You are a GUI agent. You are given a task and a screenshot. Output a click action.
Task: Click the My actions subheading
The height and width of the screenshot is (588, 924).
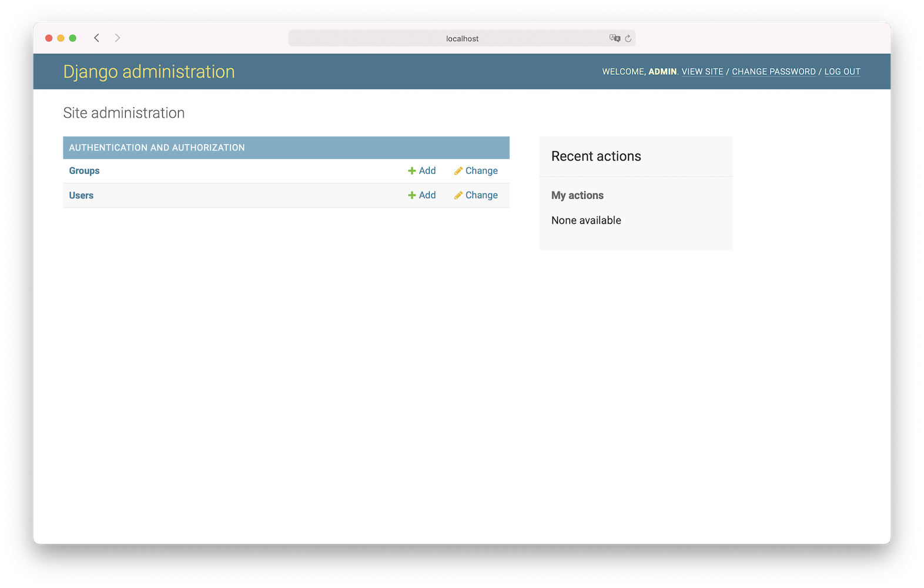coord(577,196)
